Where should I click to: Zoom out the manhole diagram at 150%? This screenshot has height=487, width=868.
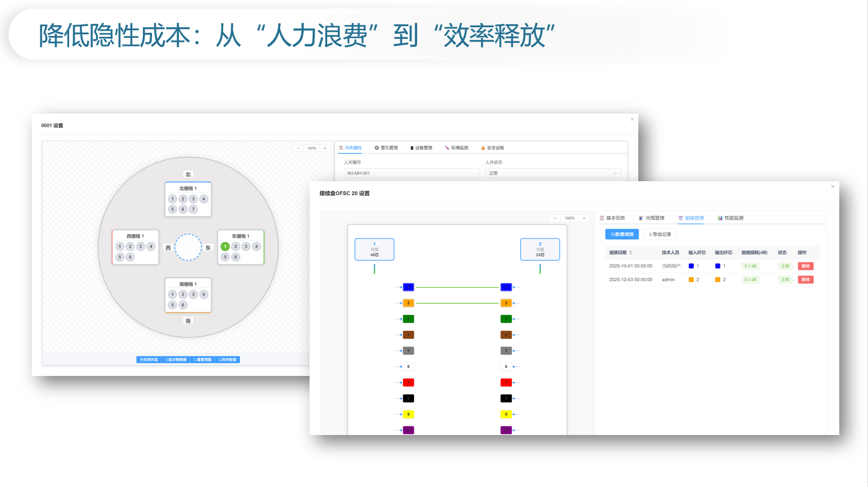click(298, 148)
